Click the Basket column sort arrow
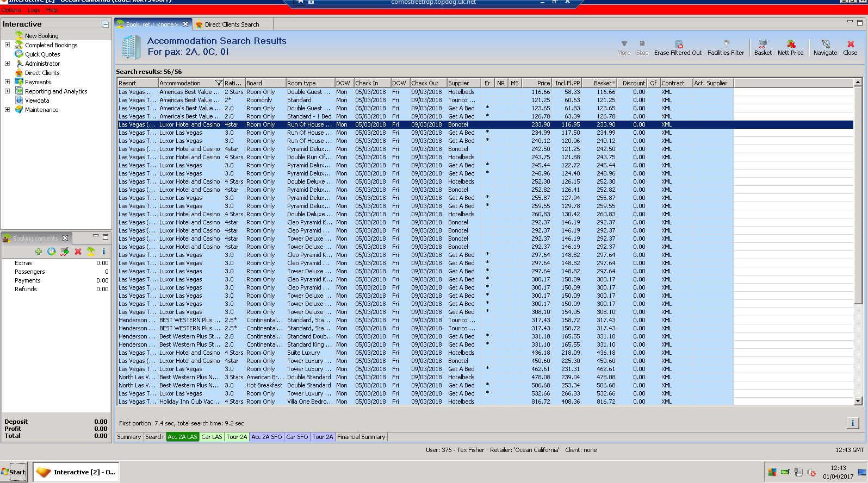868x483 pixels. tap(614, 83)
